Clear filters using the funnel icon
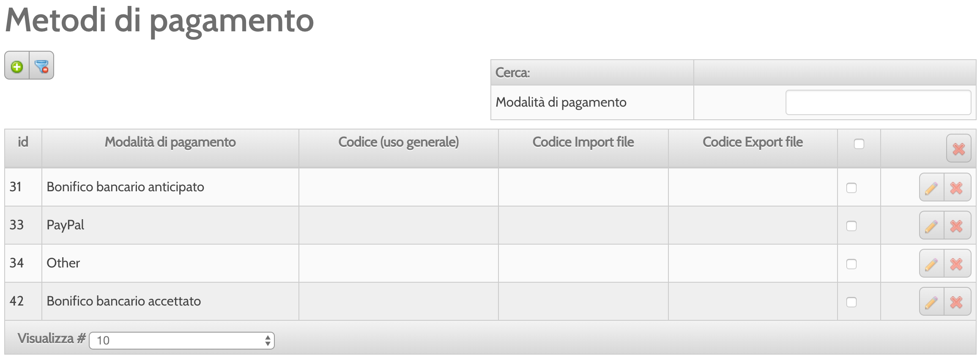 41,66
